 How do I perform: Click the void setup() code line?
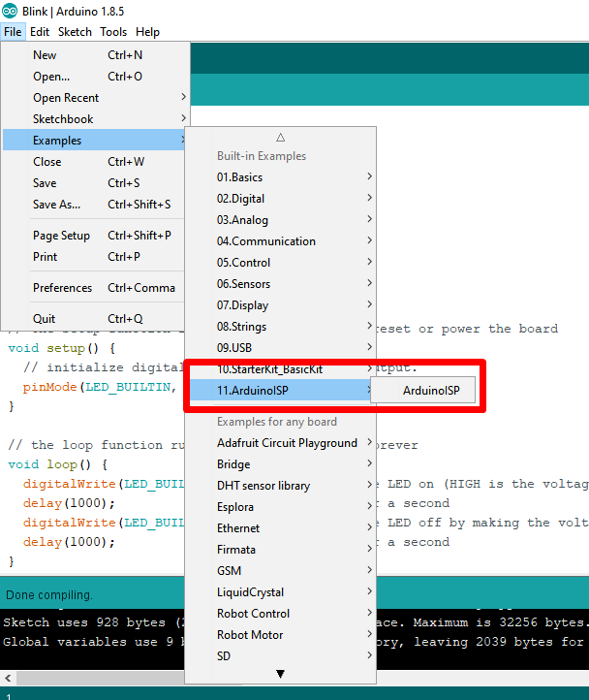pos(62,348)
